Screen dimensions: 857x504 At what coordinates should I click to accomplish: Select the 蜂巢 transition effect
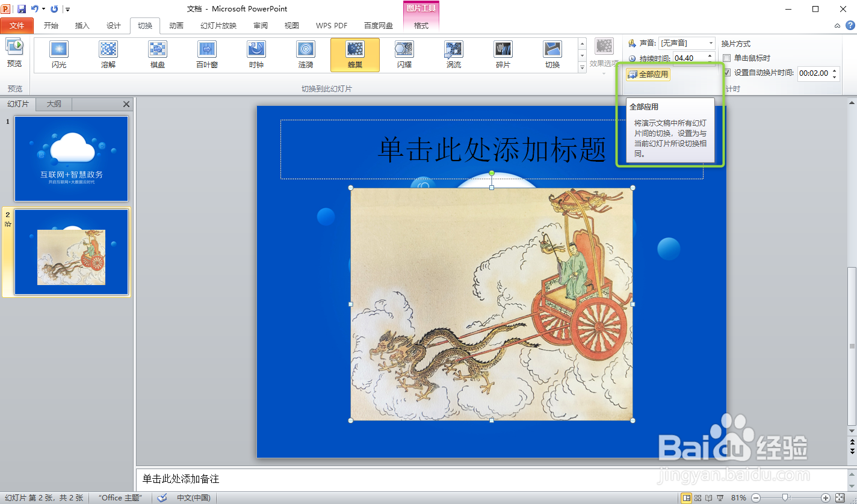(x=355, y=55)
